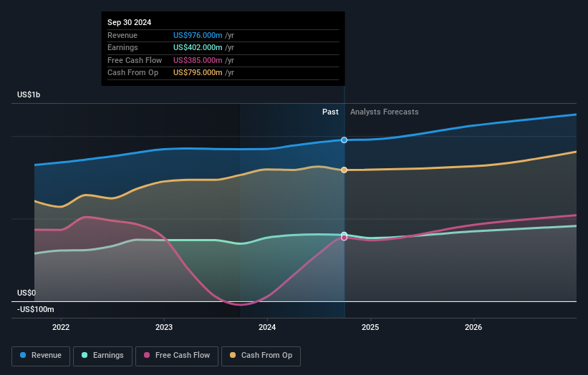Click the 2024 x-axis label
The image size is (588, 375).
[x=267, y=328]
